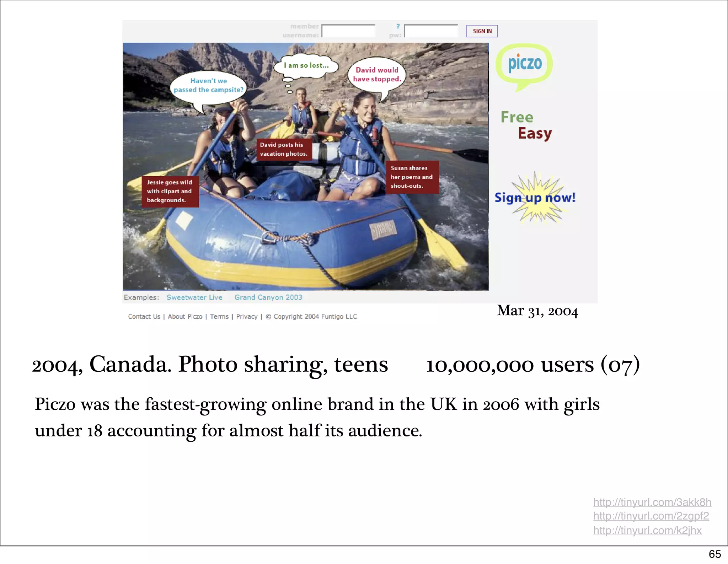Open the About Piczo footer link
Image resolution: width=728 pixels, height=564 pixels.
tap(185, 317)
